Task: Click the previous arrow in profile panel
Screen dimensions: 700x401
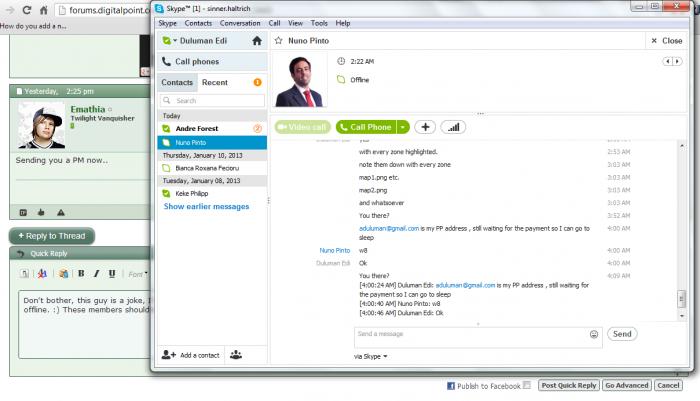Action: click(667, 61)
